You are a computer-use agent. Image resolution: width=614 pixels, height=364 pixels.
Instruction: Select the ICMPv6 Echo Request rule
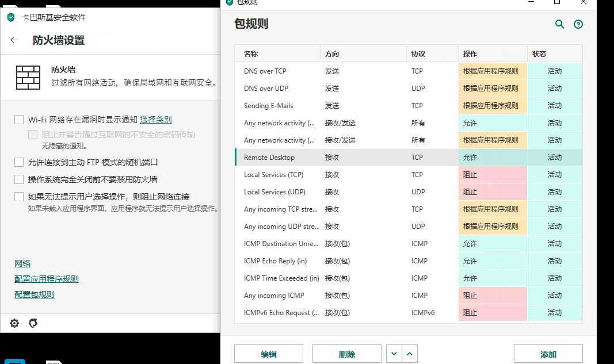click(x=409, y=312)
